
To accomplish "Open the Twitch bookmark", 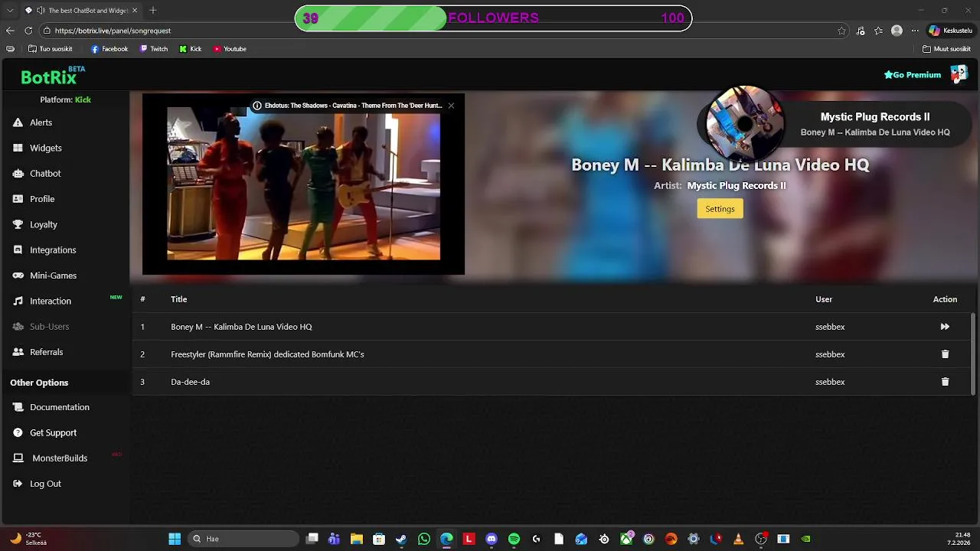I will tap(154, 49).
